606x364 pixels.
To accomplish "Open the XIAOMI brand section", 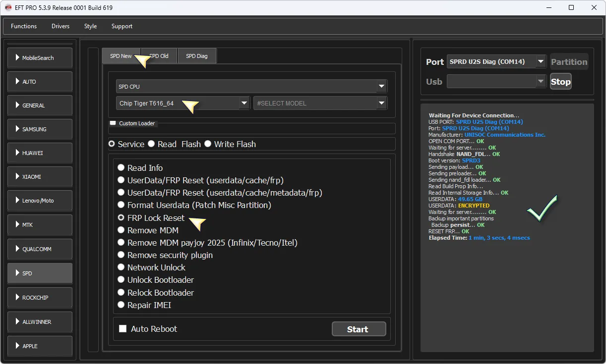I will (x=40, y=177).
